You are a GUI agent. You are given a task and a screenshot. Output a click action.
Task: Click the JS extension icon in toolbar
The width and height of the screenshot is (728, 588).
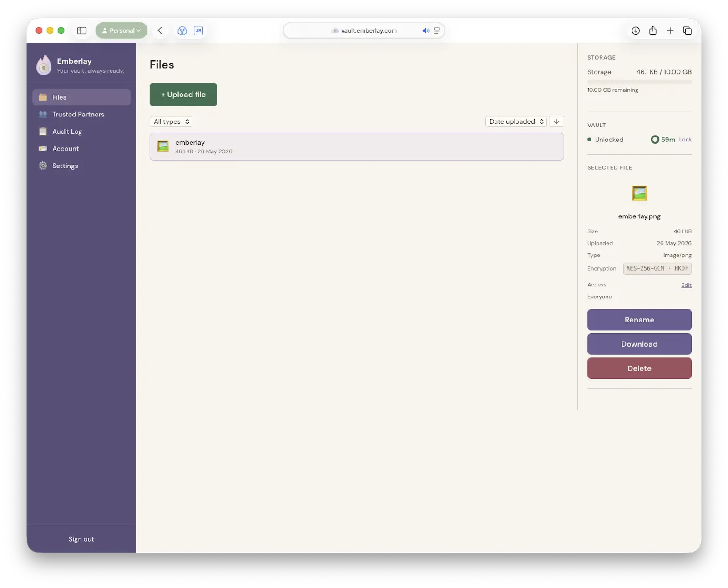tap(198, 30)
